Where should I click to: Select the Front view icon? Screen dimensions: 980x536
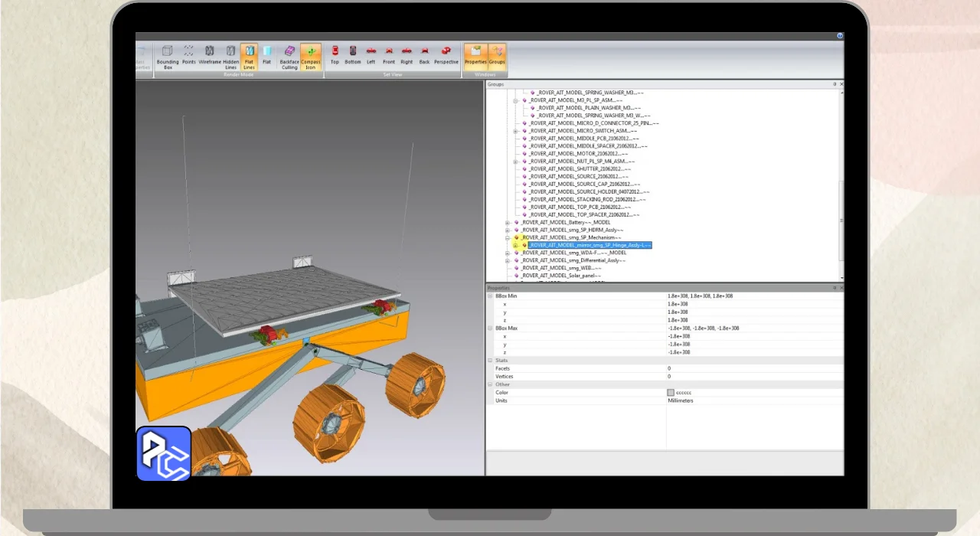click(x=389, y=55)
